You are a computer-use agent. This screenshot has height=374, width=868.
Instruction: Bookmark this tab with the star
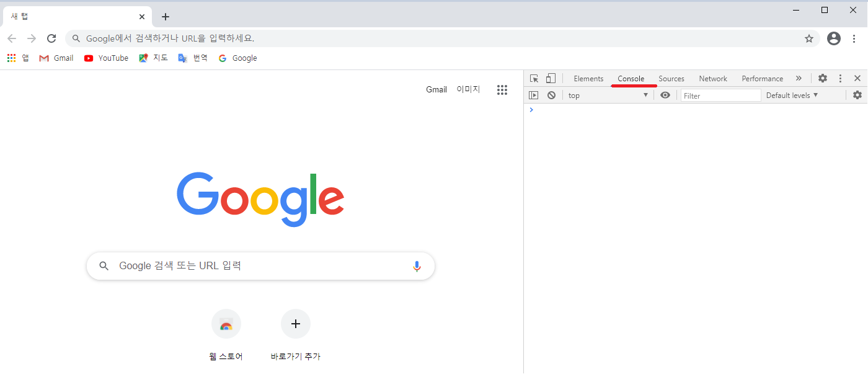tap(809, 38)
